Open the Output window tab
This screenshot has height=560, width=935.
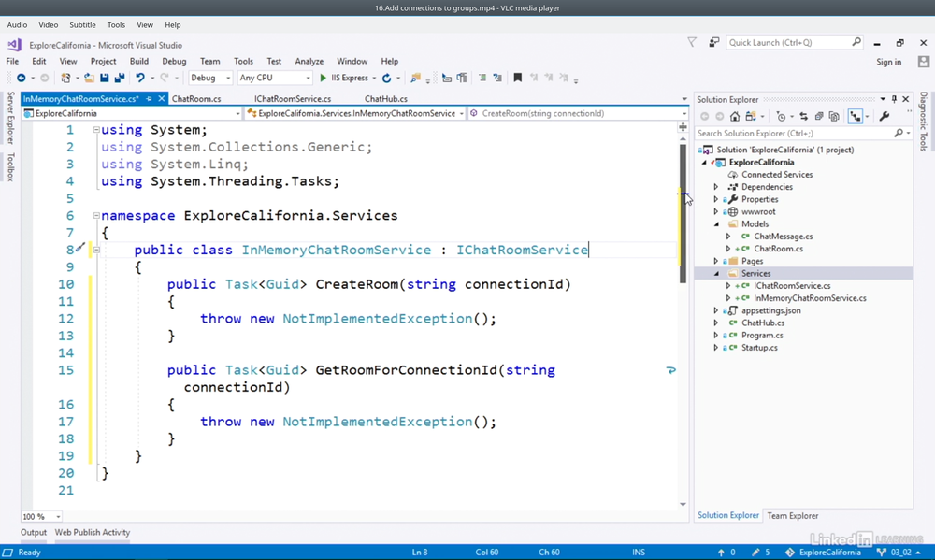click(34, 532)
